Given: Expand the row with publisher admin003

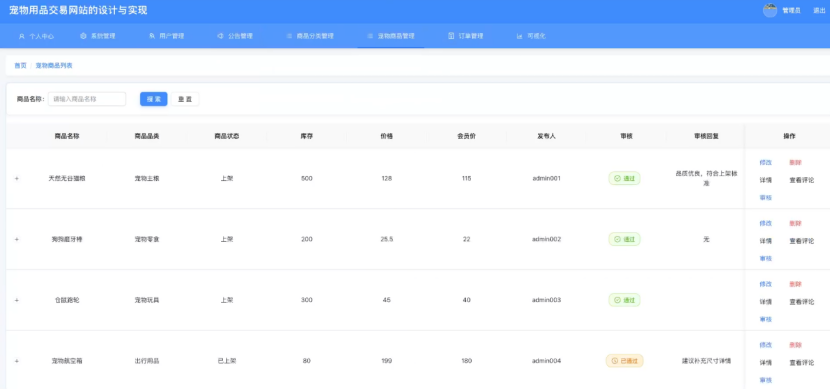Looking at the screenshot, I should 16,300.
